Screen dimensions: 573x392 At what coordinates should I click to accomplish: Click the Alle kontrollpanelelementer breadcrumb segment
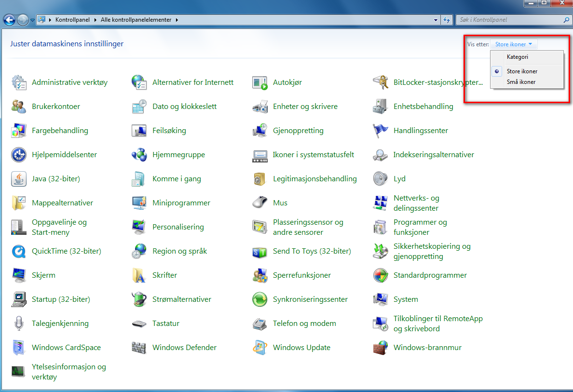pyautogui.click(x=136, y=20)
